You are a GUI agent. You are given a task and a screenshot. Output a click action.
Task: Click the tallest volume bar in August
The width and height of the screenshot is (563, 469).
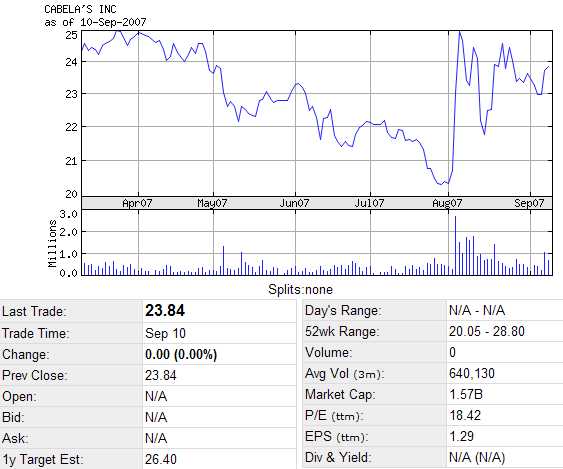(456, 246)
